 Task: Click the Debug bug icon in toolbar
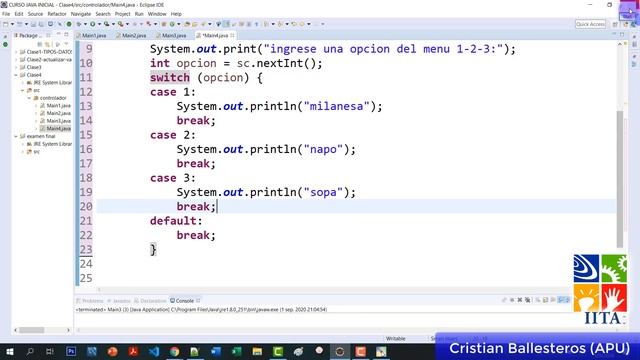pyautogui.click(x=79, y=24)
